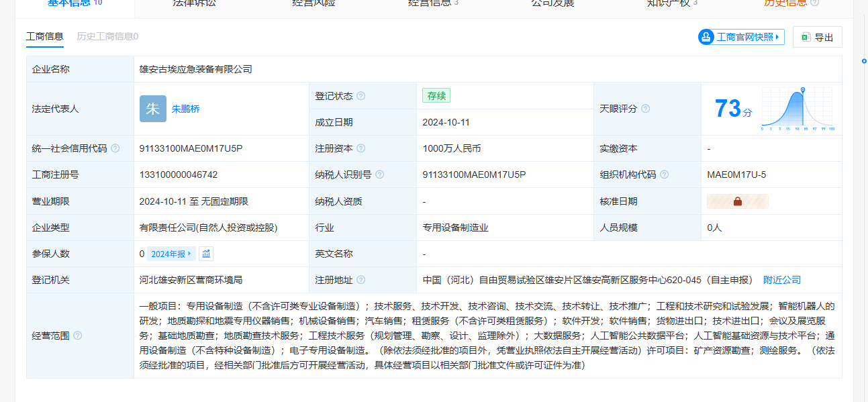Screen dimensions: 868x402
Task: Expand the 工商官网快照 snapshot button
Action: [741, 37]
